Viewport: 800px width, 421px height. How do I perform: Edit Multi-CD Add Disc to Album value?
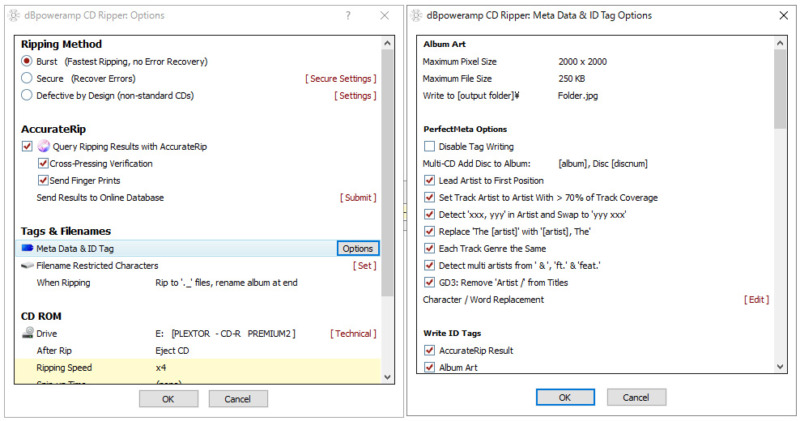(603, 163)
